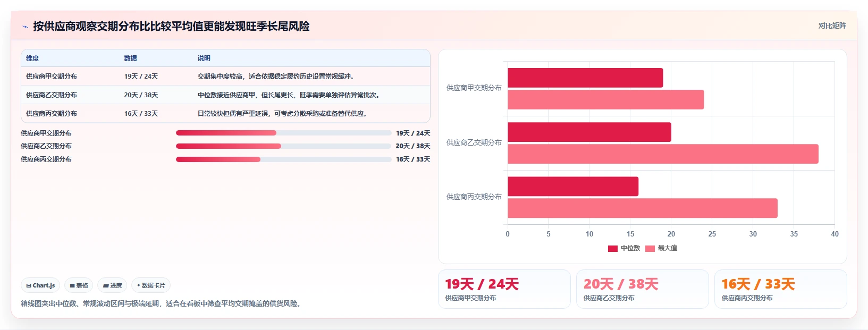Click chart axis label 供应商乙交期分布
Viewport: 868px width, 330px height.
[x=474, y=142]
